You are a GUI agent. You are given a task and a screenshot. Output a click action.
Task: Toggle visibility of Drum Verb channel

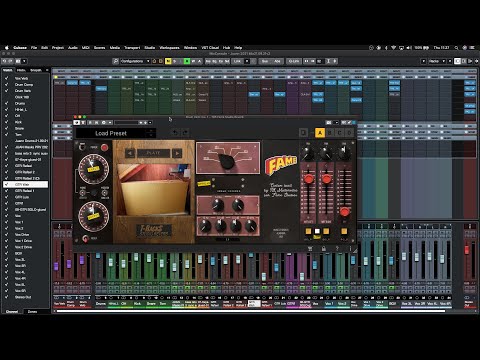tap(6, 91)
